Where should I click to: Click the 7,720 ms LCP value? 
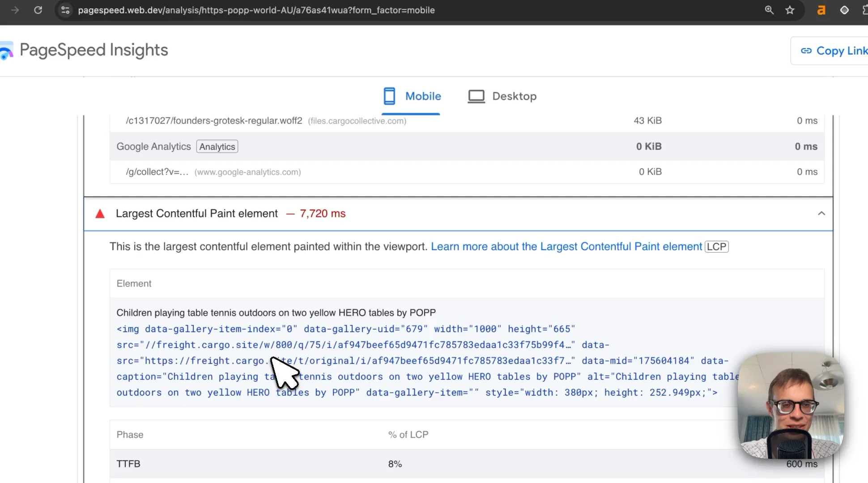pos(323,214)
